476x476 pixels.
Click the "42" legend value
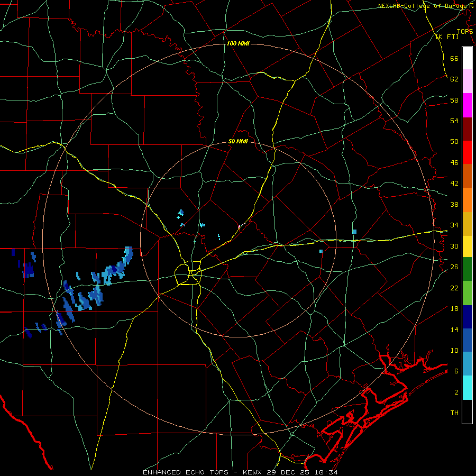click(454, 184)
